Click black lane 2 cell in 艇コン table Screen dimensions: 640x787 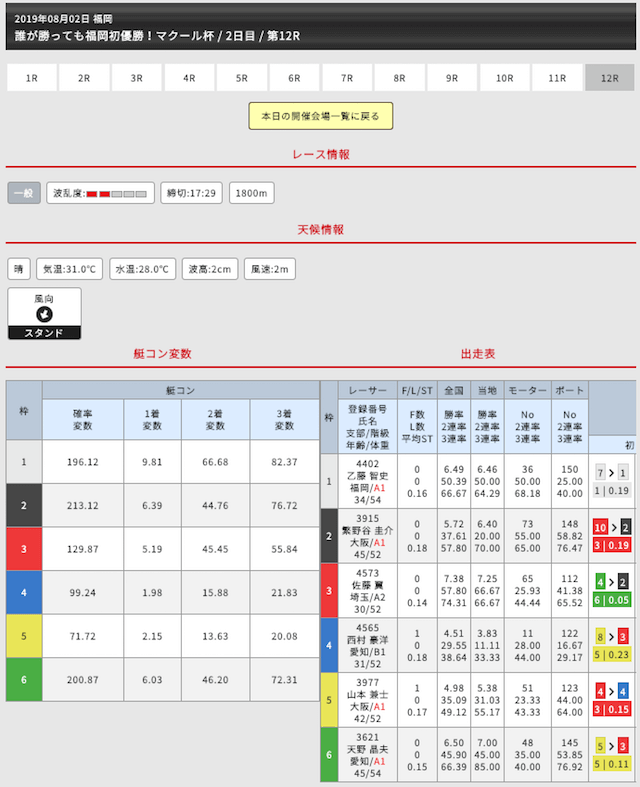point(24,505)
